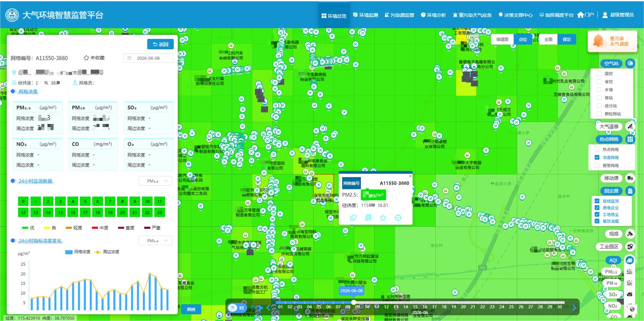Play the timeline animation
The width and height of the screenshot is (644, 321).
pyautogui.click(x=261, y=308)
